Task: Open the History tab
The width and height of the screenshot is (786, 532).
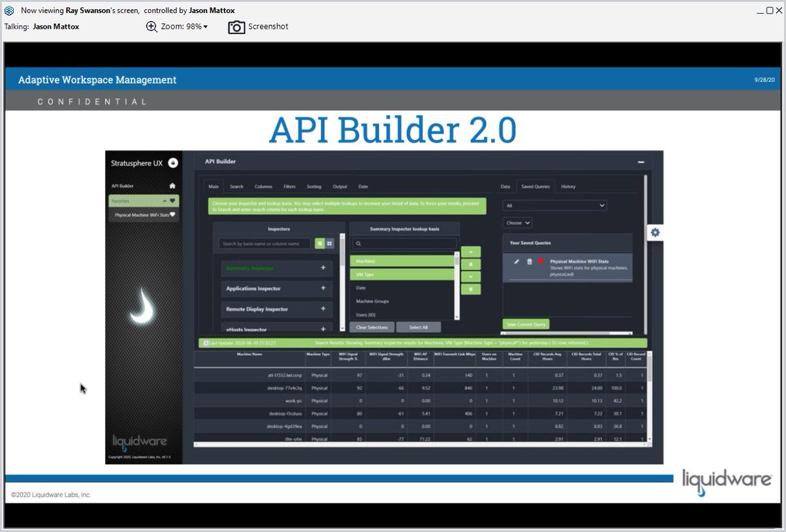Action: click(569, 187)
